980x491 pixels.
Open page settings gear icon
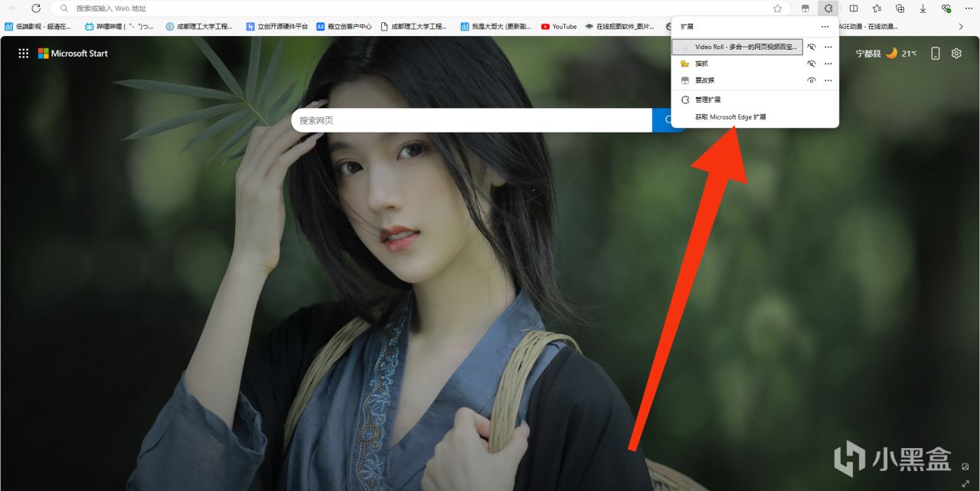click(x=956, y=54)
